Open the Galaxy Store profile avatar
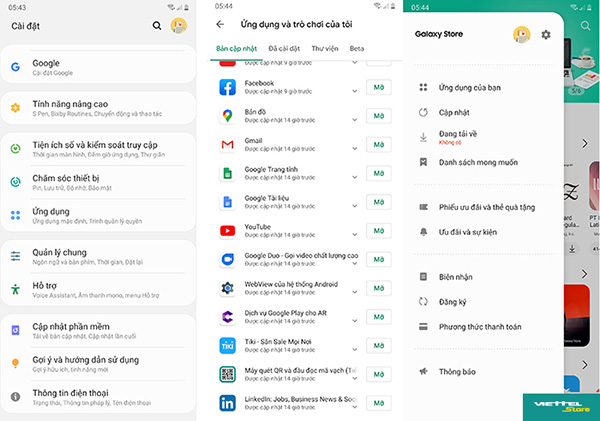The image size is (600, 421). 521,34
